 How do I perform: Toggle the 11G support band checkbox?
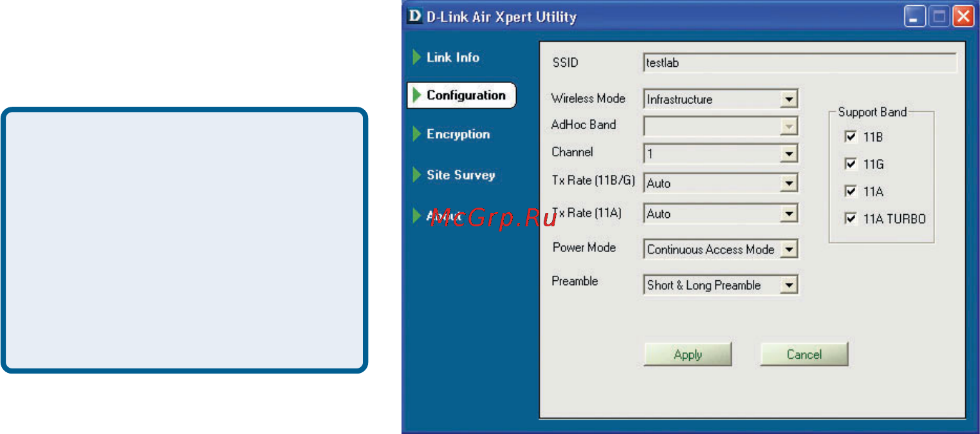click(850, 164)
